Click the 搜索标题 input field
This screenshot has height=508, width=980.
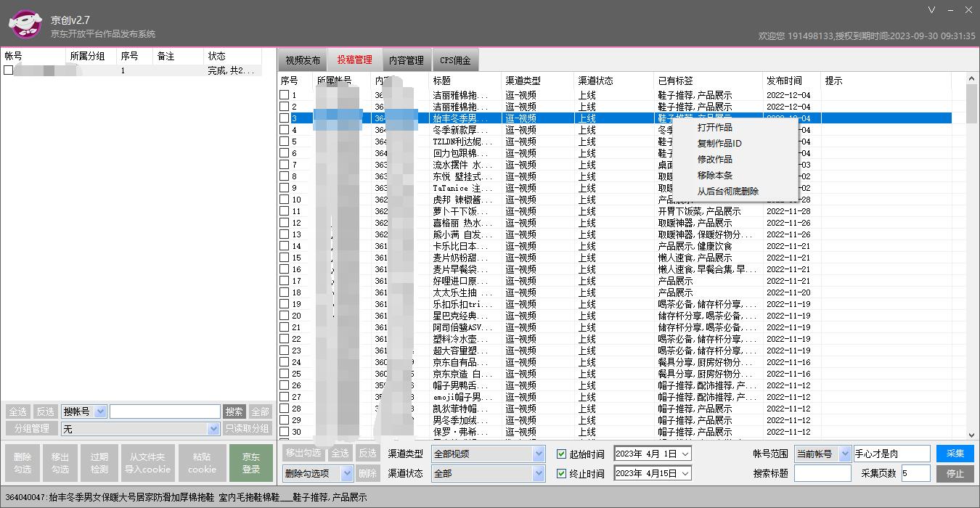822,473
